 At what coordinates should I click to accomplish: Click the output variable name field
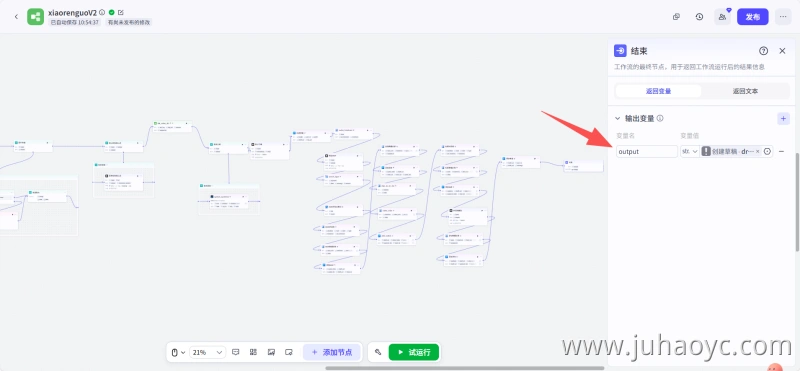pyautogui.click(x=646, y=152)
